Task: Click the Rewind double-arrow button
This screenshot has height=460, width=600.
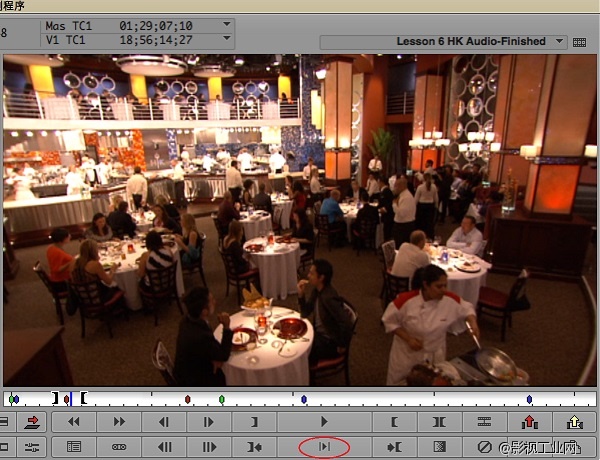Action: pos(73,423)
